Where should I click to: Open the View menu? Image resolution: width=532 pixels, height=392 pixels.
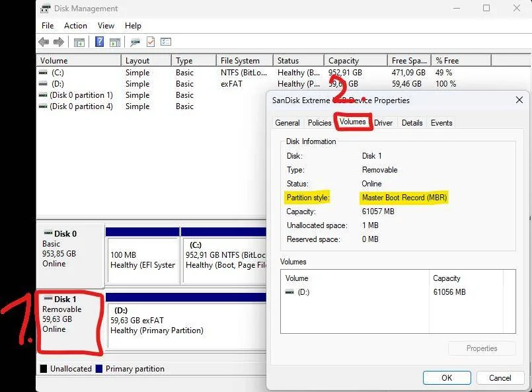click(x=106, y=26)
